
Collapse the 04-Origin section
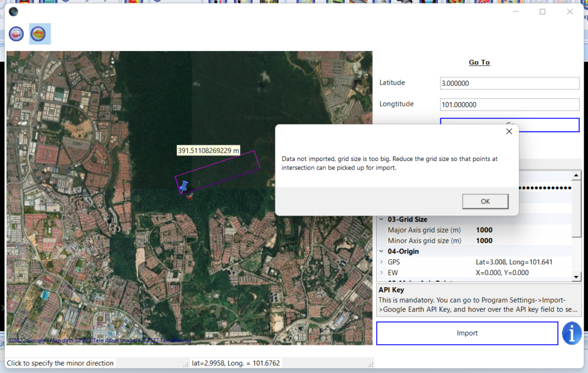[382, 252]
